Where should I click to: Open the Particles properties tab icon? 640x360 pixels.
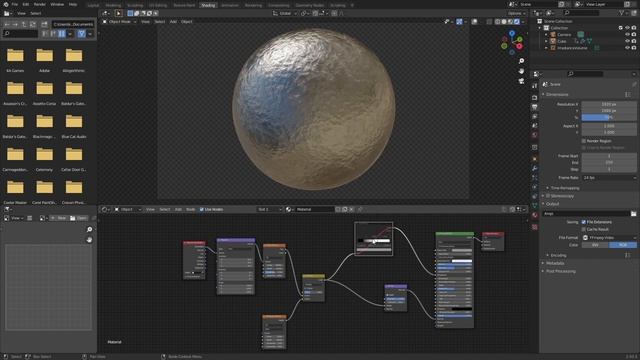535,178
